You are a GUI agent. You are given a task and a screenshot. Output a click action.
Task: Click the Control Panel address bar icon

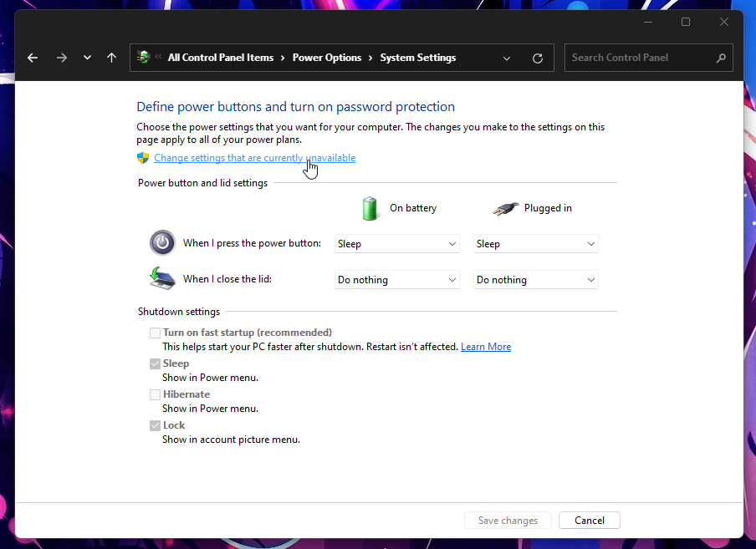point(143,58)
